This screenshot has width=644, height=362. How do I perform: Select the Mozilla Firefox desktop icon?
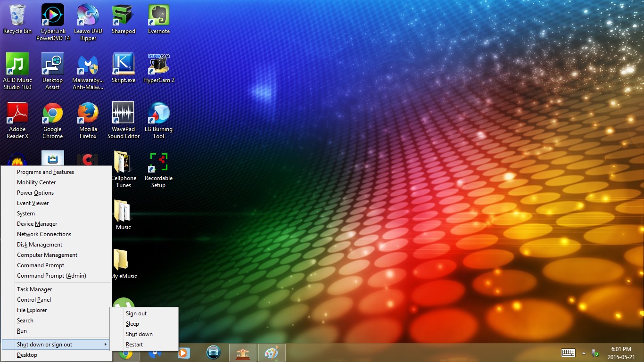(88, 121)
